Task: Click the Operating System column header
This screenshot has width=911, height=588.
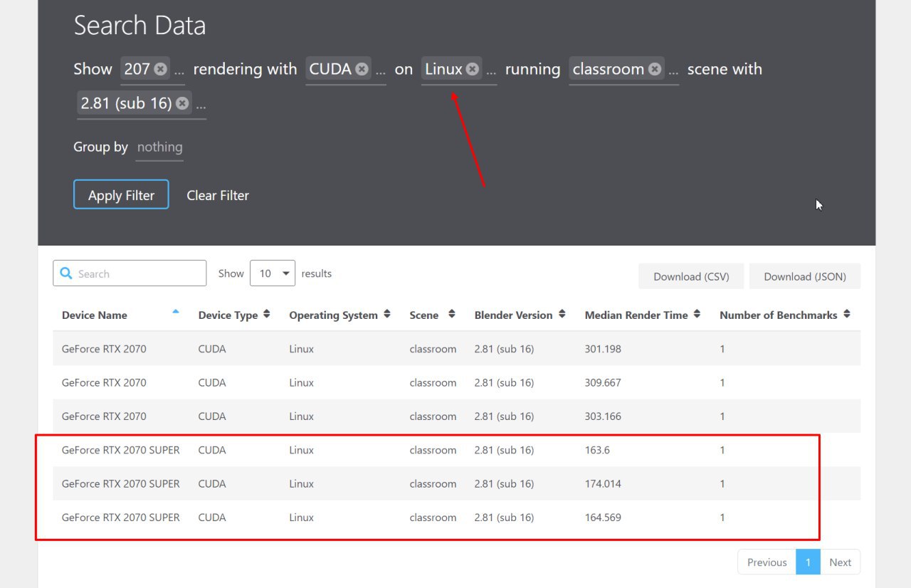Action: (333, 315)
